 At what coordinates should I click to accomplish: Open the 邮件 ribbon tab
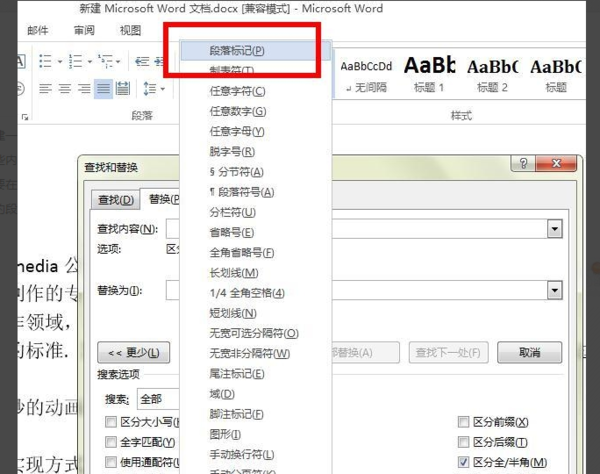(38, 30)
